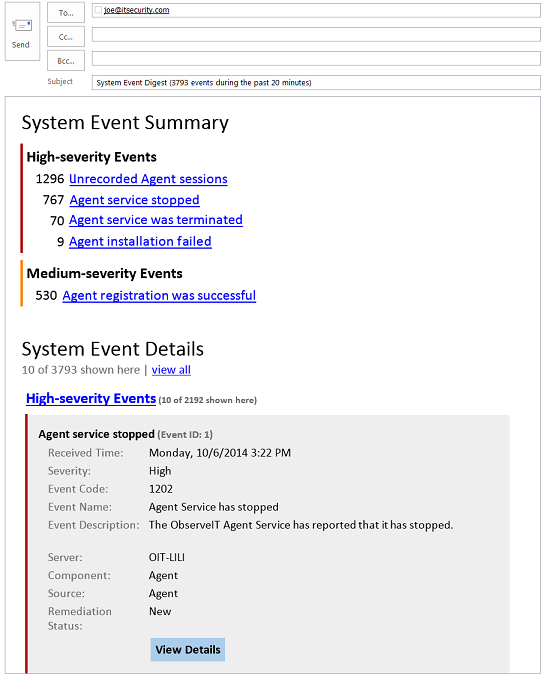545x674 pixels.
Task: Click the View Details button
Action: (x=188, y=649)
